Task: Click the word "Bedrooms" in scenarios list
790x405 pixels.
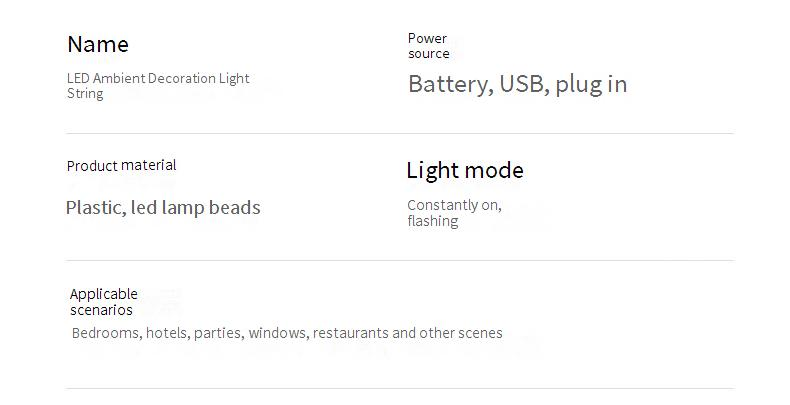Action: pos(106,333)
